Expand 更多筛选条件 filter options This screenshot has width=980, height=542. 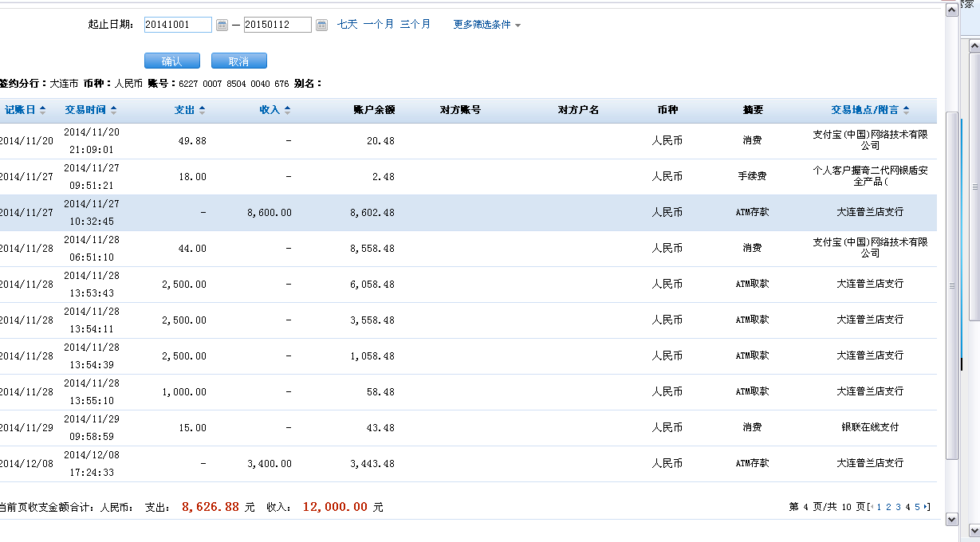(487, 25)
